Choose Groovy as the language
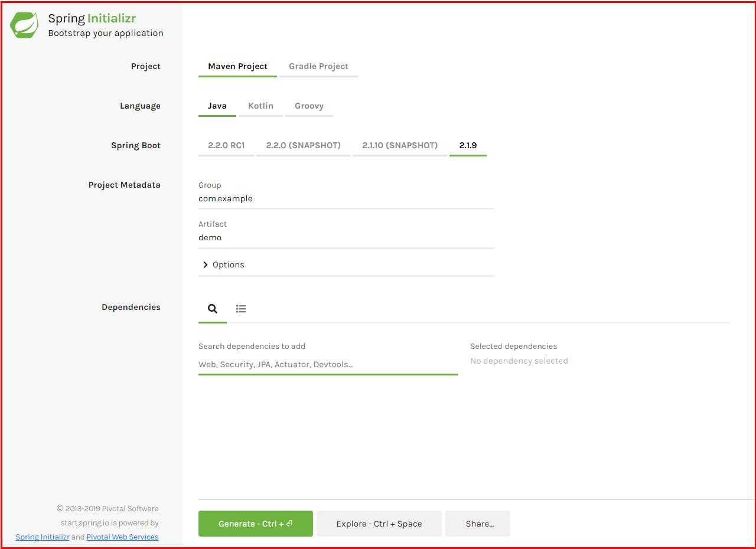Viewport: 756px width, 549px height. tap(309, 106)
